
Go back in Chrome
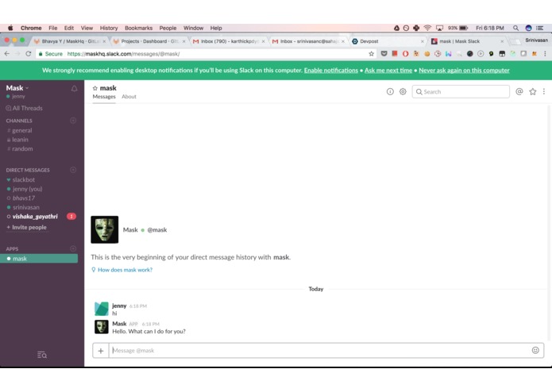pos(7,54)
